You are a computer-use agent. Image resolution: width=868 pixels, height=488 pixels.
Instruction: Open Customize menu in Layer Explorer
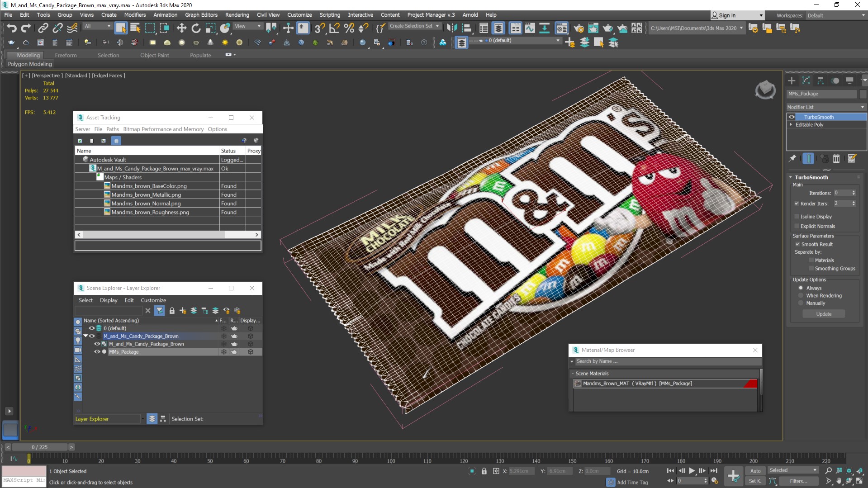pyautogui.click(x=153, y=300)
